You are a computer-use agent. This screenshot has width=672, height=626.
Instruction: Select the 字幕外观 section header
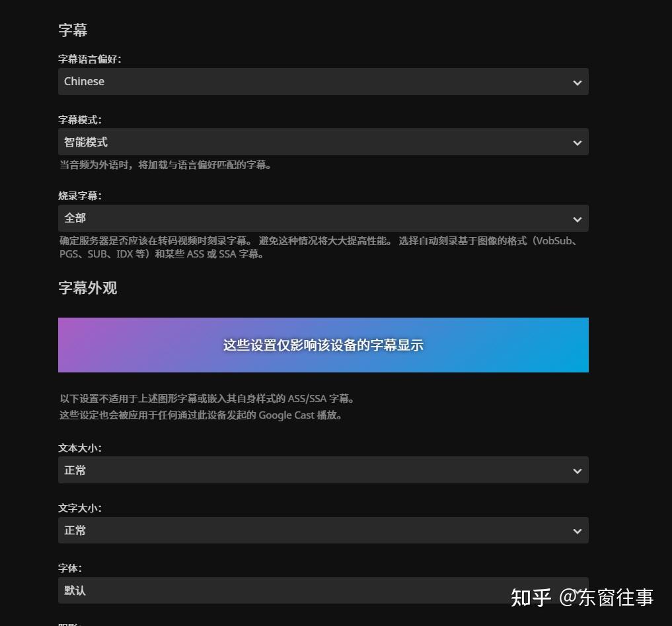coord(87,288)
